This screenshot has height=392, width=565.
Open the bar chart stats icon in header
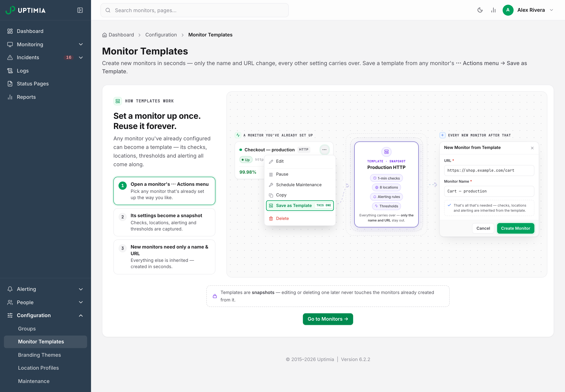pos(493,10)
